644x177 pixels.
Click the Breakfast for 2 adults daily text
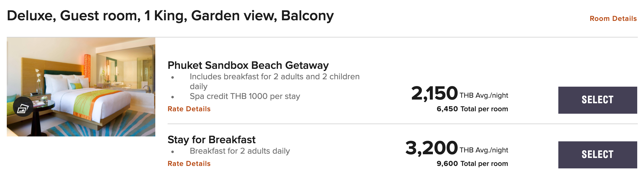240,151
